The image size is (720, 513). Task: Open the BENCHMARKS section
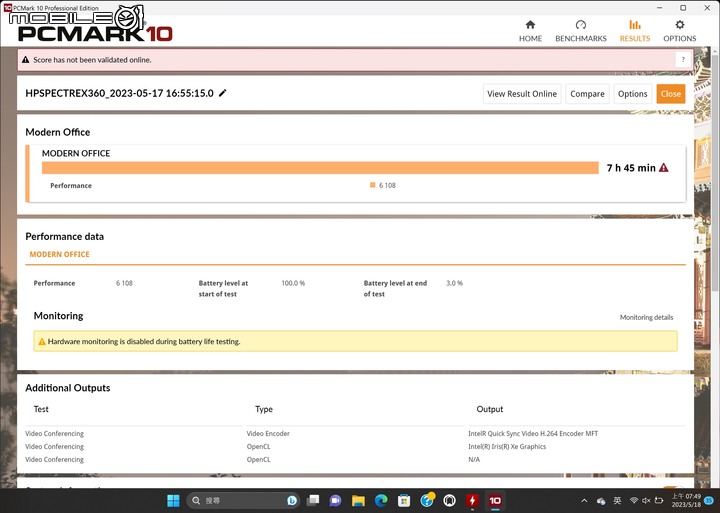click(581, 31)
